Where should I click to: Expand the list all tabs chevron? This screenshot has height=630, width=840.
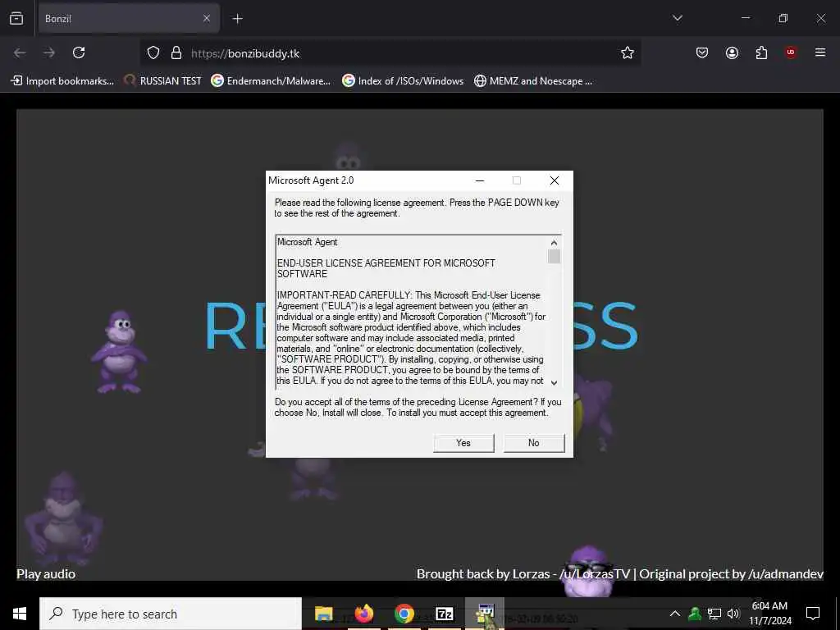coord(677,18)
